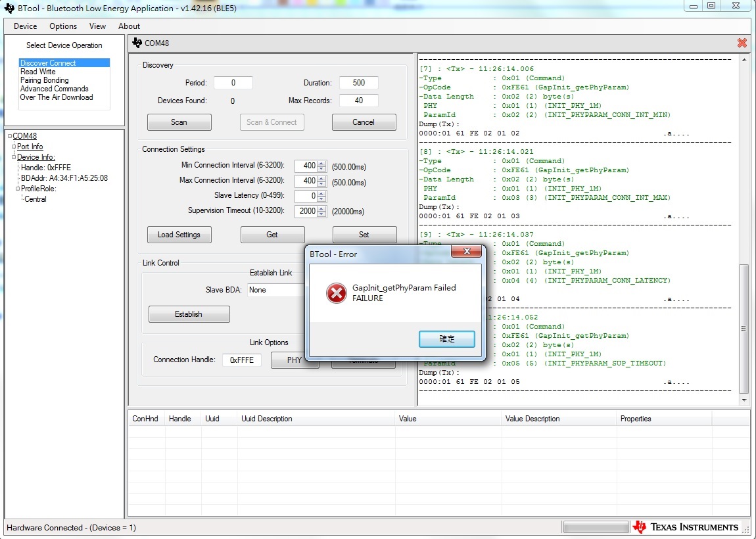Click the Period input field
756x539 pixels.
tap(233, 82)
